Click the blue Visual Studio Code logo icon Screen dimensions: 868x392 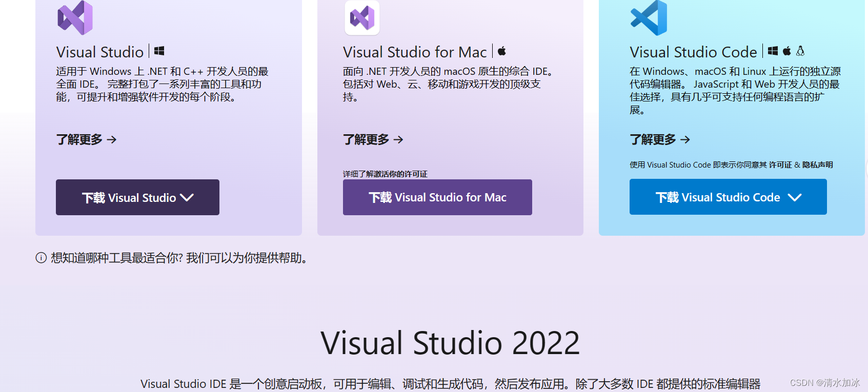(x=649, y=17)
